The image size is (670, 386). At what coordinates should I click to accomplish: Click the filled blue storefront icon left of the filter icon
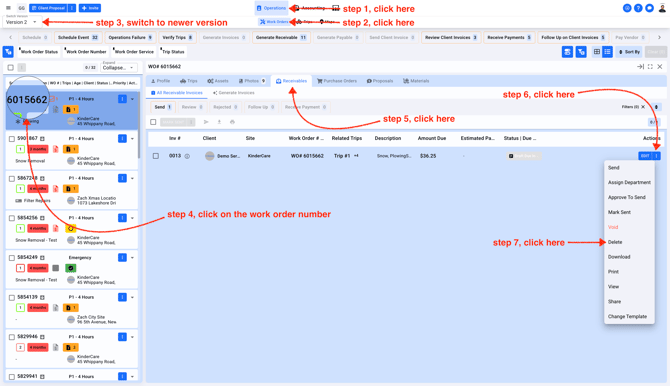567,52
